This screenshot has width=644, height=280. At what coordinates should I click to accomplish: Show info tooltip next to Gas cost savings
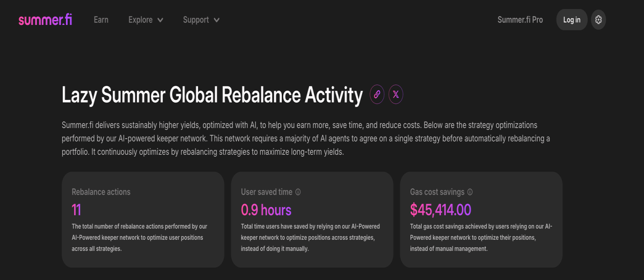click(x=470, y=192)
